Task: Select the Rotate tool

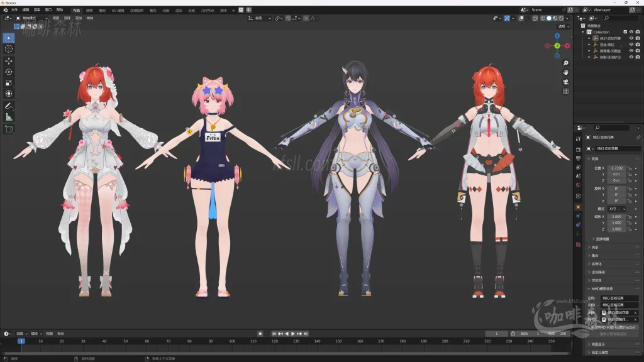Action: (x=9, y=72)
